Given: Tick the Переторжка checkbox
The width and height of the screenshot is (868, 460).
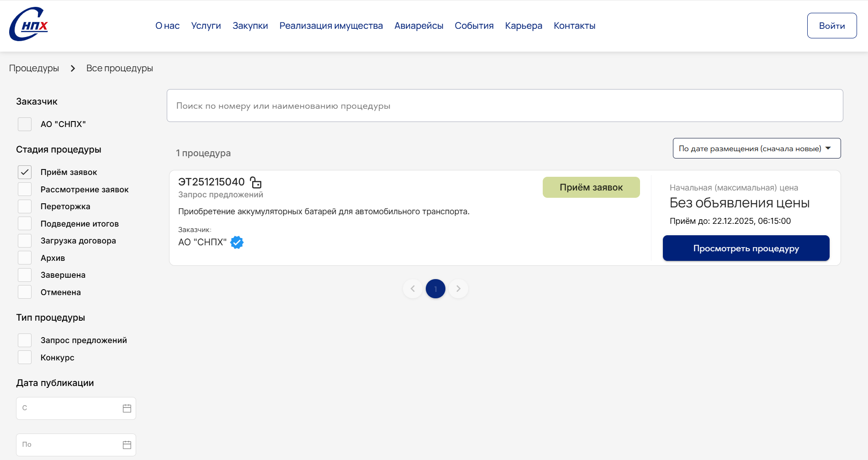Looking at the screenshot, I should 25,206.
